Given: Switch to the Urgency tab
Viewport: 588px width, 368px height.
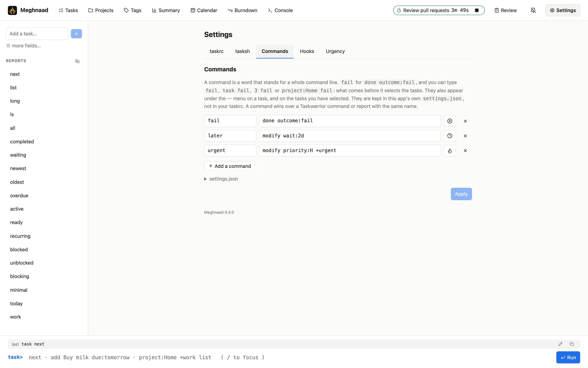Looking at the screenshot, I should [x=335, y=51].
